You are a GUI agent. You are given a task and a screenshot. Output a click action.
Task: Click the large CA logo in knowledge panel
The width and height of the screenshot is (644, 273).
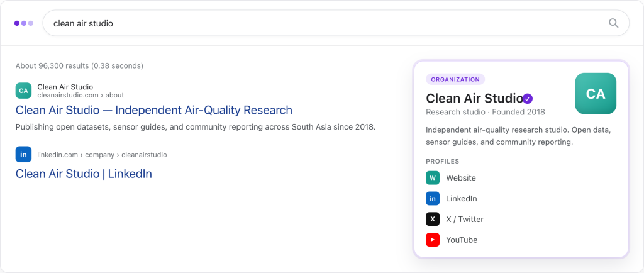pyautogui.click(x=596, y=94)
